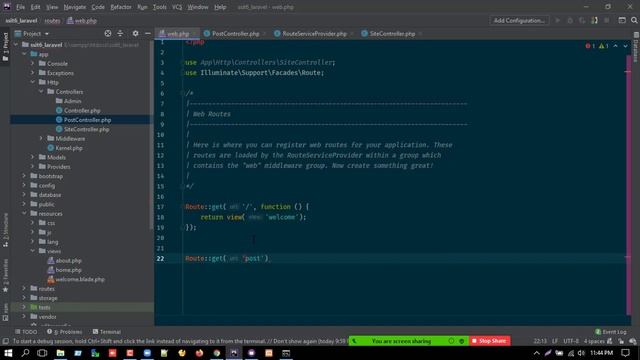The width and height of the screenshot is (640, 360).
Task: Click Stop Share button
Action: 489,341
